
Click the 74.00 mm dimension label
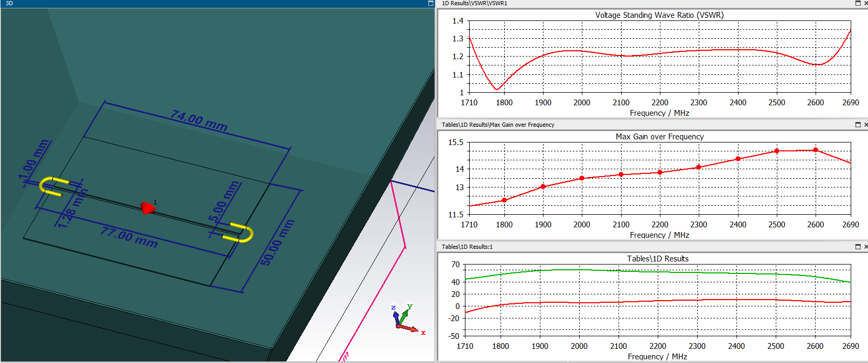point(199,120)
